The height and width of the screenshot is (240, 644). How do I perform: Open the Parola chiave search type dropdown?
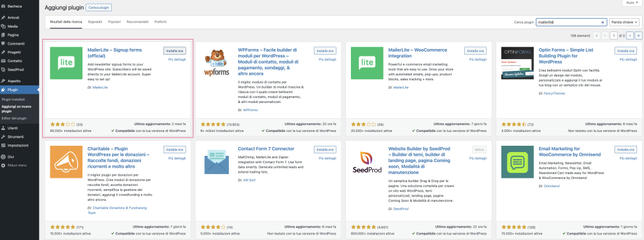tap(625, 22)
